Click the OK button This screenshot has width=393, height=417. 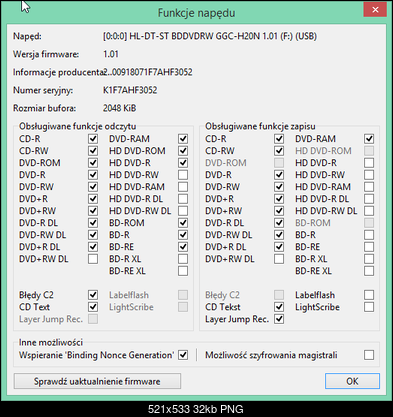tap(352, 381)
